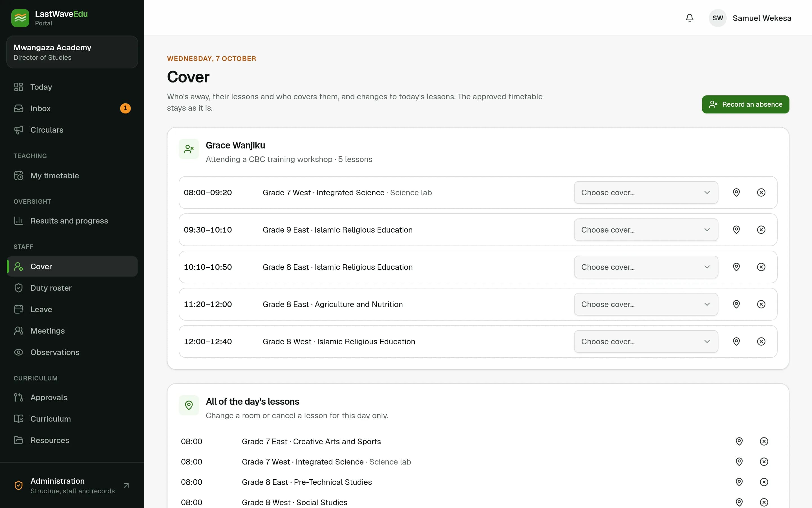
Task: Cancel the 08:00–09:20 Integrated Science lesson
Action: point(761,192)
